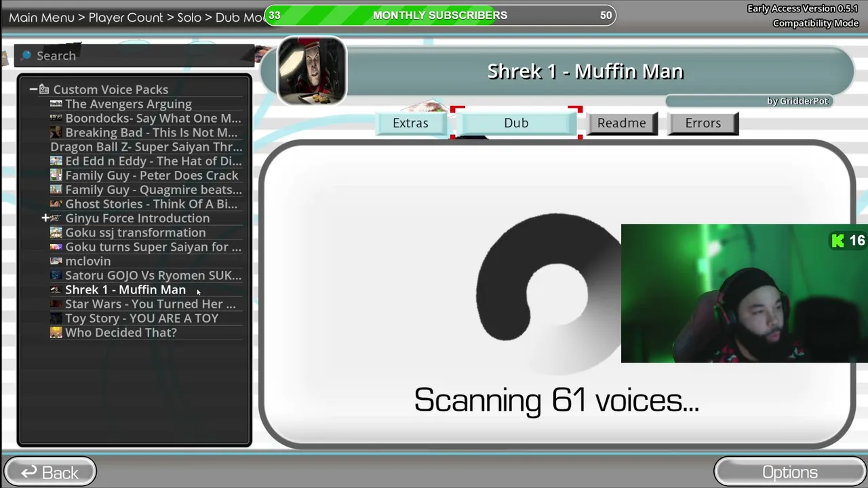This screenshot has height=488, width=868.
Task: Choose Satoru GOJO Vs Ryomen SUK... pack
Action: [x=153, y=275]
